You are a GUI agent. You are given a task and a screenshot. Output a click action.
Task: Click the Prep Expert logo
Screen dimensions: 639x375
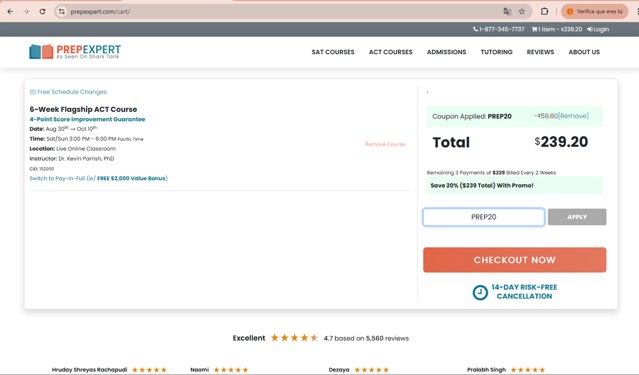pos(75,52)
